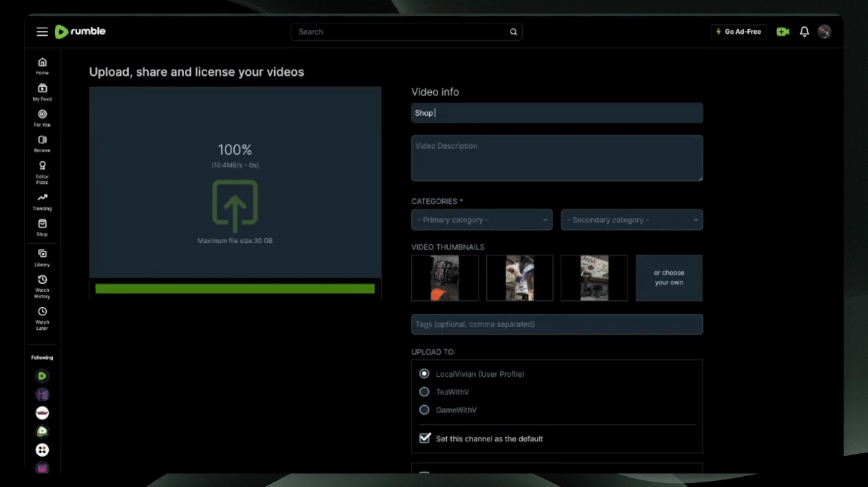
Task: Open the white-and-red logo followed channel
Action: 42,413
